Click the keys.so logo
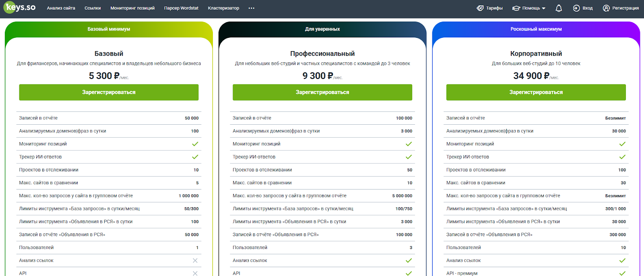644x276 pixels. coord(20,8)
